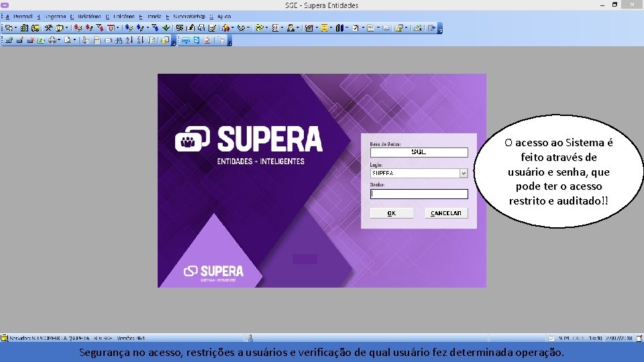644x362 pixels.
Task: Click the blue funnel dollar filter icon
Action: 155,28
